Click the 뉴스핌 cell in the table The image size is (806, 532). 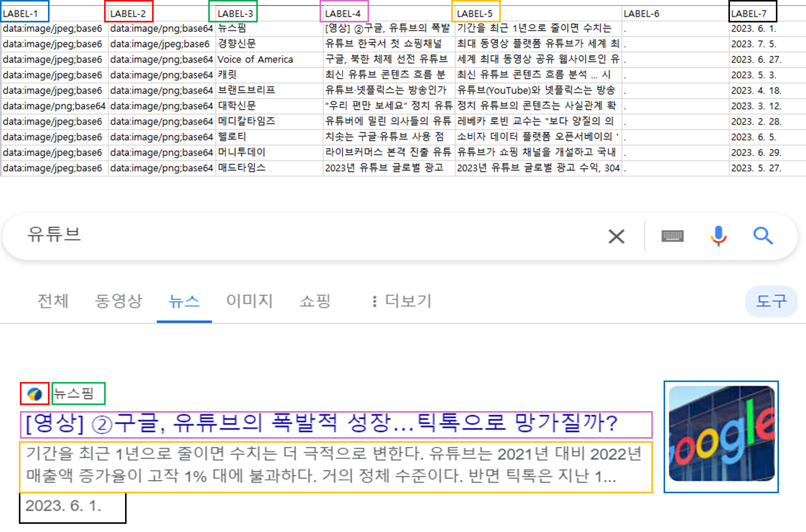point(269,29)
